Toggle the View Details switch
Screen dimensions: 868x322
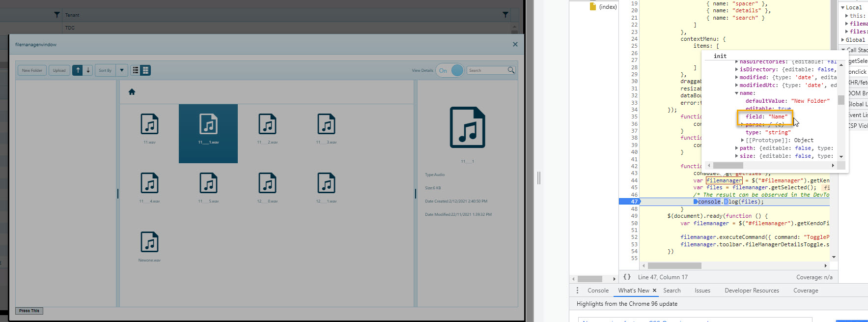(450, 70)
